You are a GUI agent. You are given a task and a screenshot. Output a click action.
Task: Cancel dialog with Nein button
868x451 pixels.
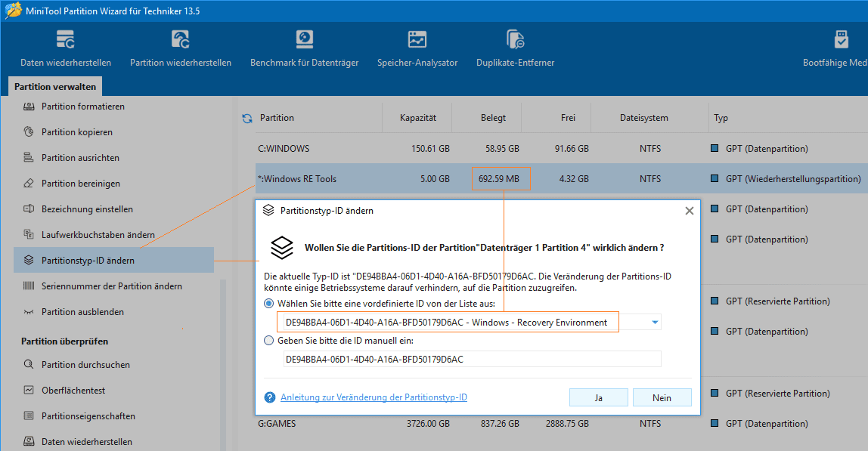[x=662, y=397]
